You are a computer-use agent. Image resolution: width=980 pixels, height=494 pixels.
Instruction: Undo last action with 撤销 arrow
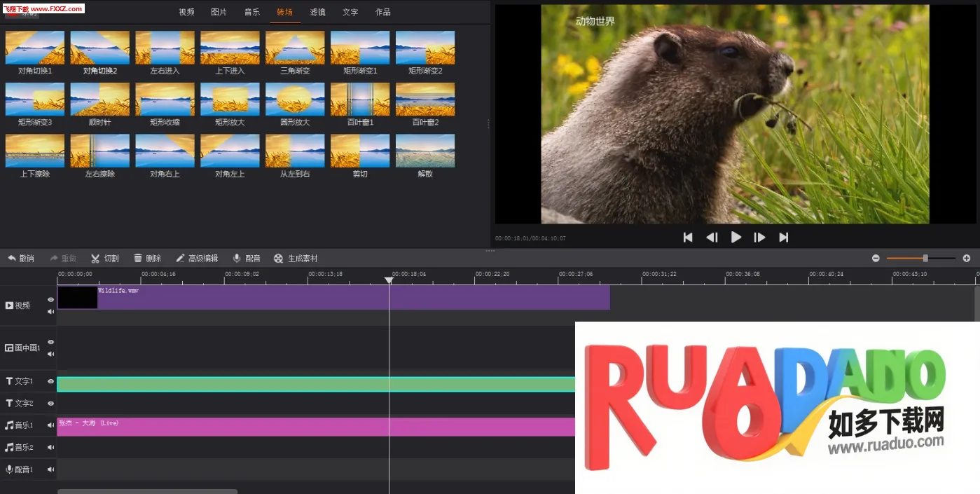[20, 259]
